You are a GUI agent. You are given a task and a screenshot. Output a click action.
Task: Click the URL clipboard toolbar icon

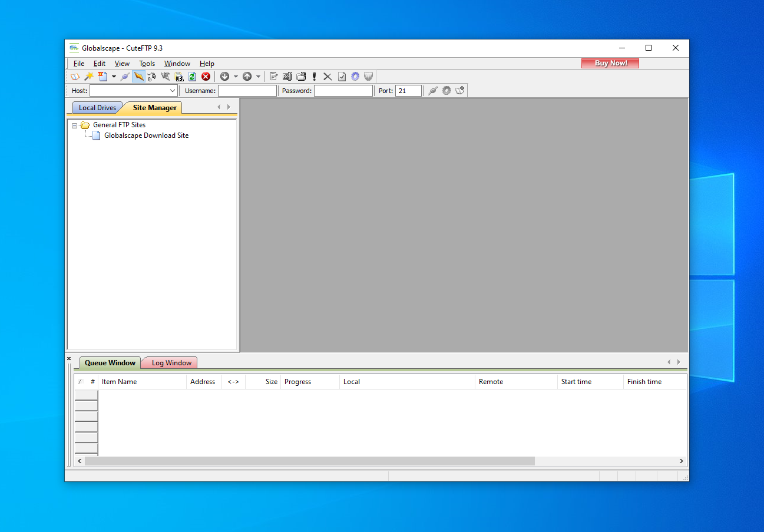click(178, 76)
